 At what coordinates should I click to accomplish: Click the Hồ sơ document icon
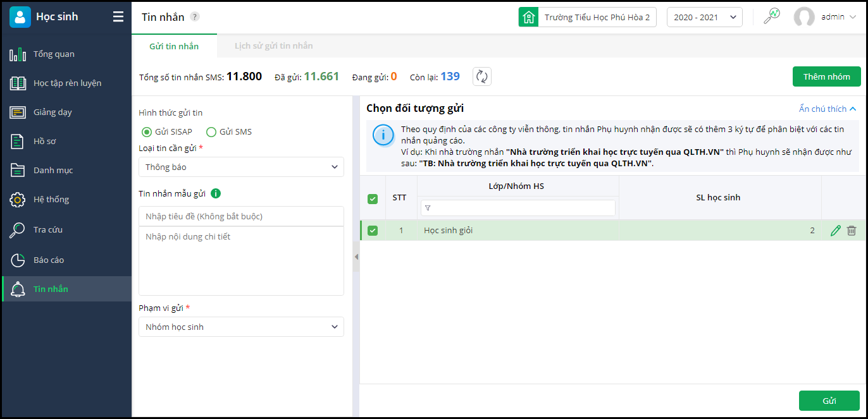[x=18, y=142]
